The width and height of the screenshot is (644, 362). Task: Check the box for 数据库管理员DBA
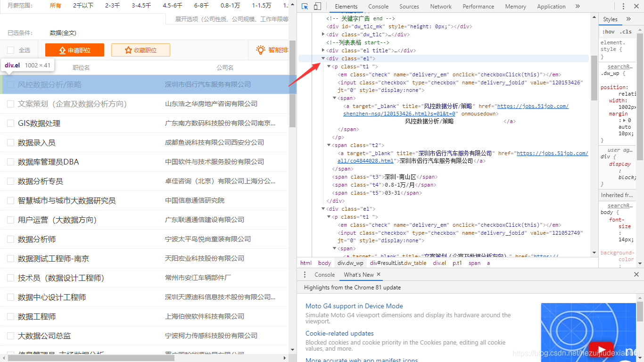10,162
